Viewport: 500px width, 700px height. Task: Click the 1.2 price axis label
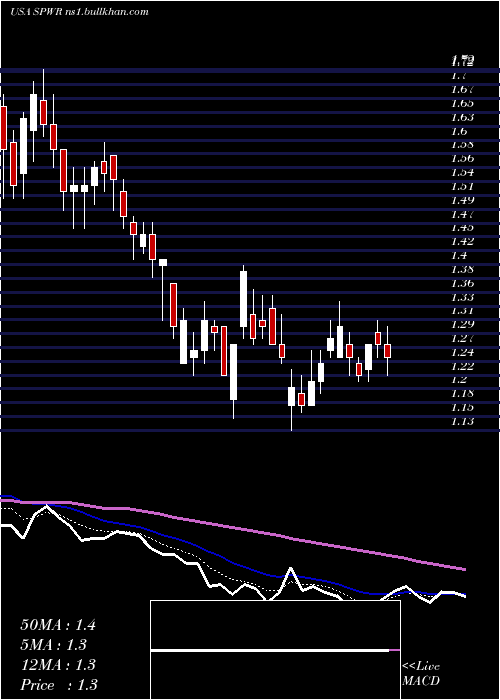click(x=457, y=380)
